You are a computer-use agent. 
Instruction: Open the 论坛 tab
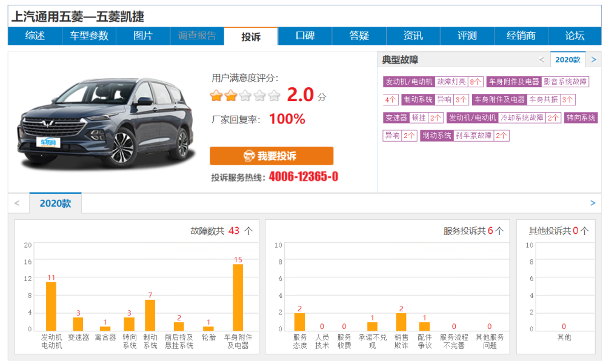[x=574, y=36]
